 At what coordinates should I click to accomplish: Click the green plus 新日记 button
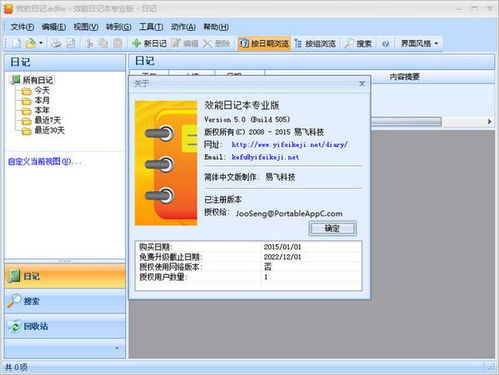[149, 43]
